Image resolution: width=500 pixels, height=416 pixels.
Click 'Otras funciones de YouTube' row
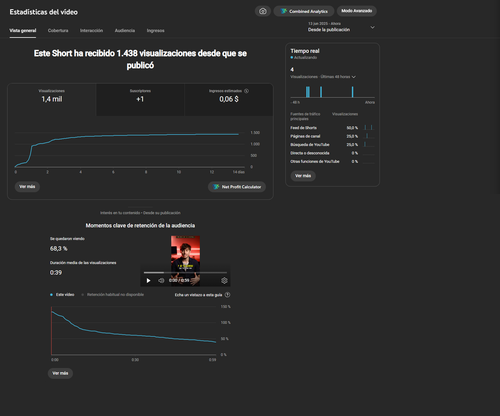[x=332, y=161]
